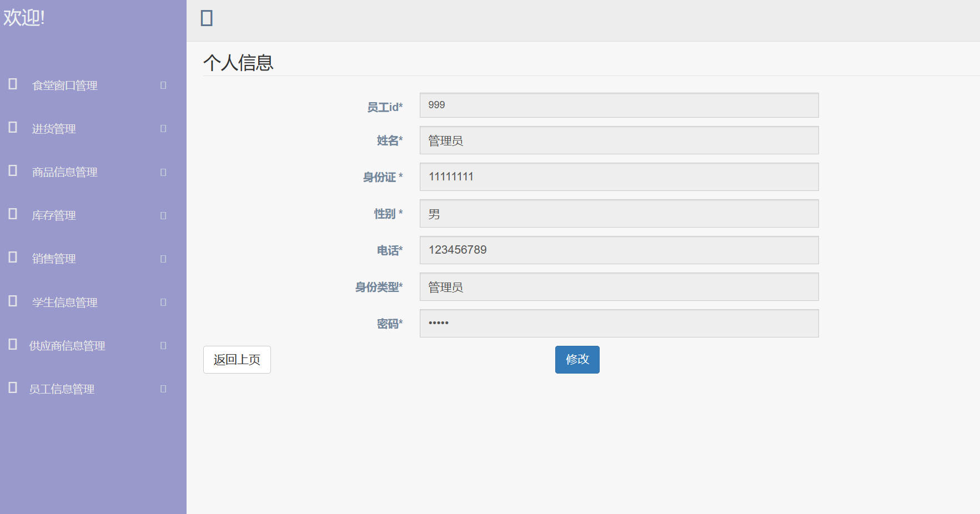Expand the 进货管理 submenu chevron
980x514 pixels.
point(163,128)
